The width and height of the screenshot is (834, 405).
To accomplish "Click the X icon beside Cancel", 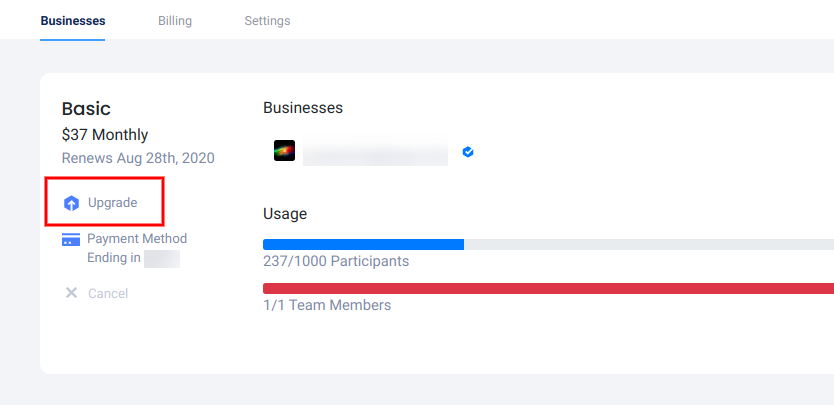I will point(71,293).
